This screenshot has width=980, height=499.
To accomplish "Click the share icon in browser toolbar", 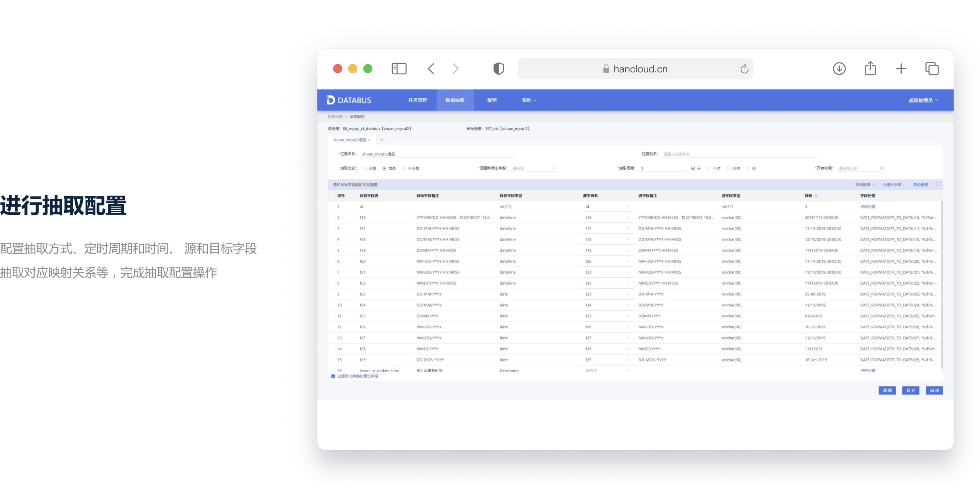I will pyautogui.click(x=870, y=69).
